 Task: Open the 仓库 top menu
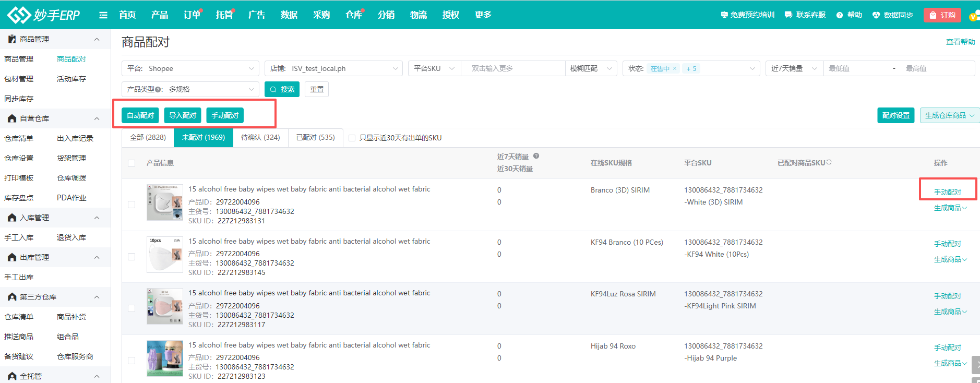point(353,15)
